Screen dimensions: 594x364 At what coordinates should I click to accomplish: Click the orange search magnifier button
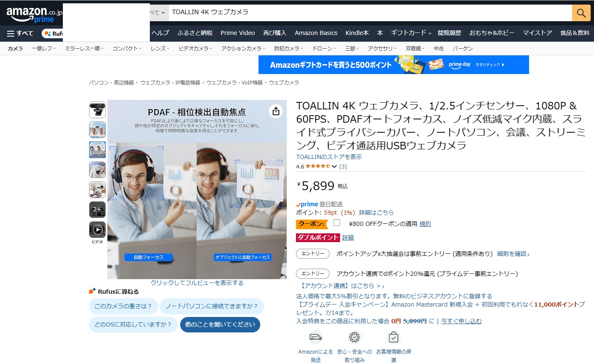point(581,13)
